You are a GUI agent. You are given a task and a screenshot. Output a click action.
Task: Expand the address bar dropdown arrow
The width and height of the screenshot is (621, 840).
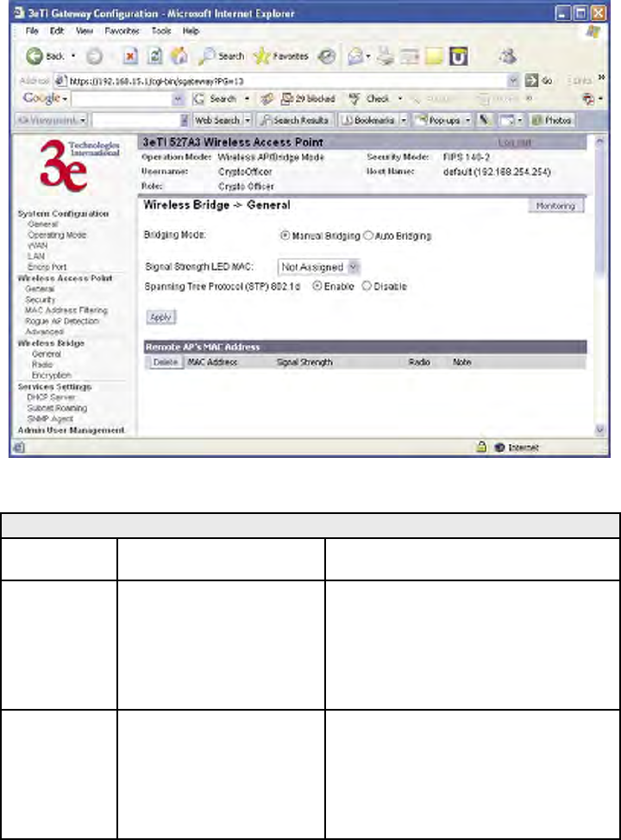click(513, 81)
